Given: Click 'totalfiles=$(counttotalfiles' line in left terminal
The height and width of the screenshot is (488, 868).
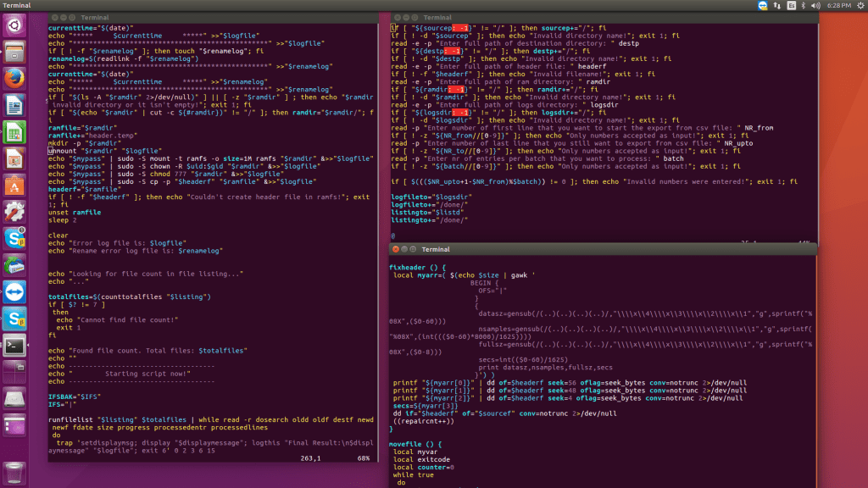Looking at the screenshot, I should pos(130,297).
